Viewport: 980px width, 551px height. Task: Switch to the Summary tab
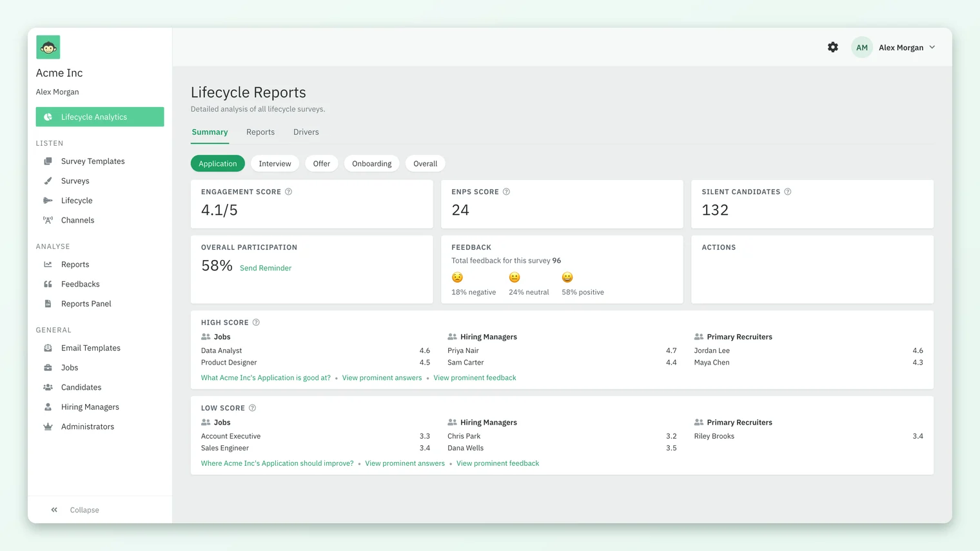pyautogui.click(x=210, y=132)
